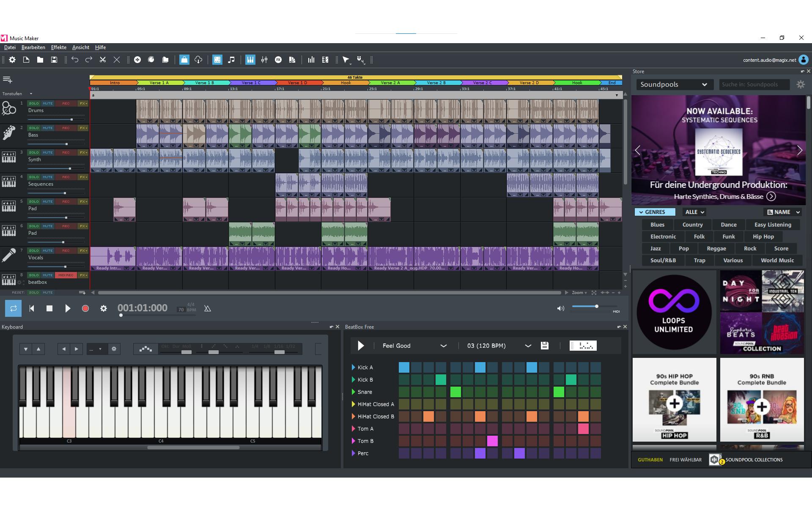Switch to the GUTHABEN tab
Image resolution: width=812 pixels, height=511 pixels.
click(650, 460)
